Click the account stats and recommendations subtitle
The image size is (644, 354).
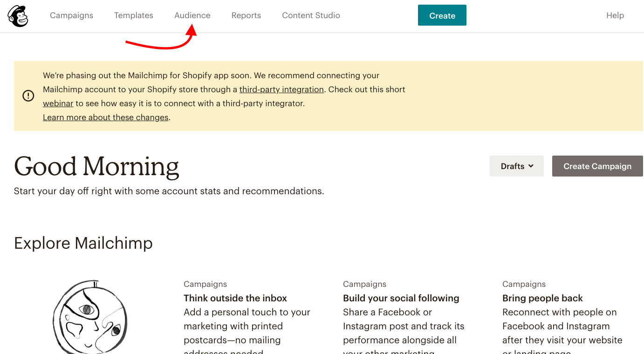[169, 191]
